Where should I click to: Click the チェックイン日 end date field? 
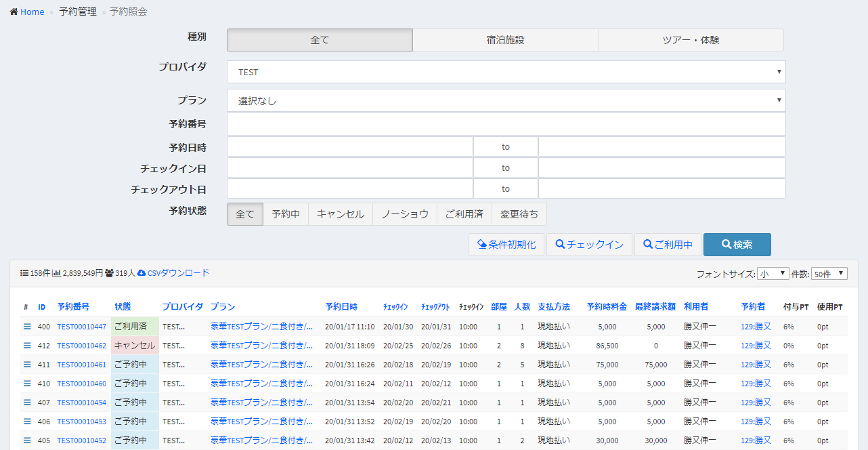662,167
